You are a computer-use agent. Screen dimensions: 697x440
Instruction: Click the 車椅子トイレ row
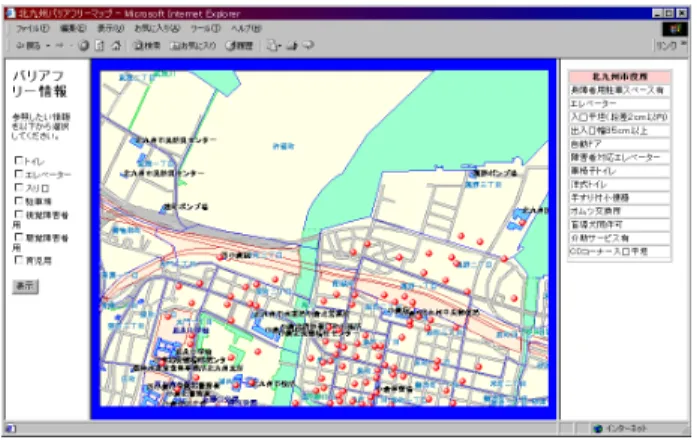[620, 171]
